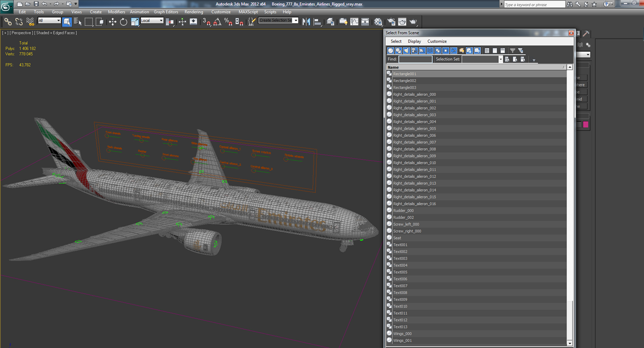Activate the Select Object tool
This screenshot has width=644, height=348.
(67, 22)
